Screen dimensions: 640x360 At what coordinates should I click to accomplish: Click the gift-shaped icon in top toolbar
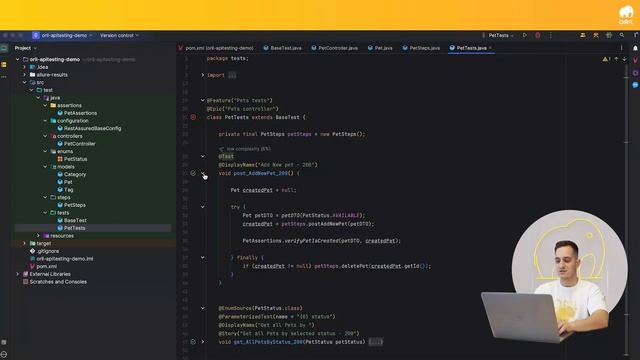[609, 36]
